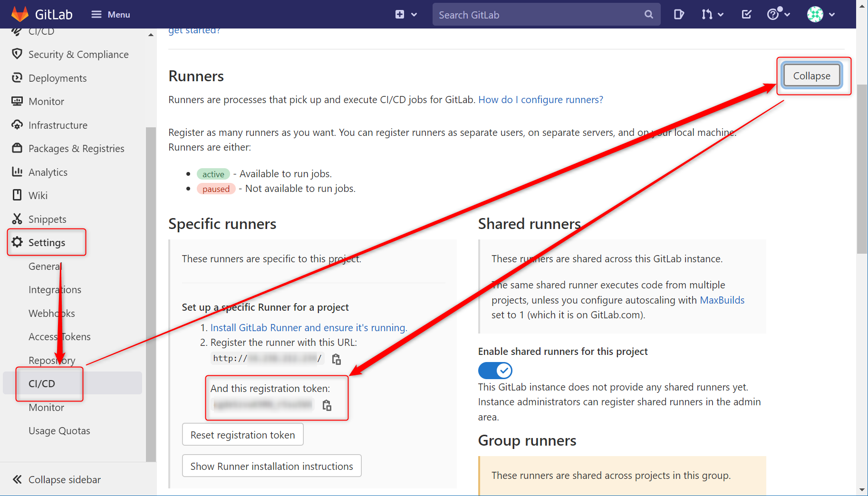The width and height of the screenshot is (868, 496).
Task: Click the Settings gear icon
Action: 17,242
